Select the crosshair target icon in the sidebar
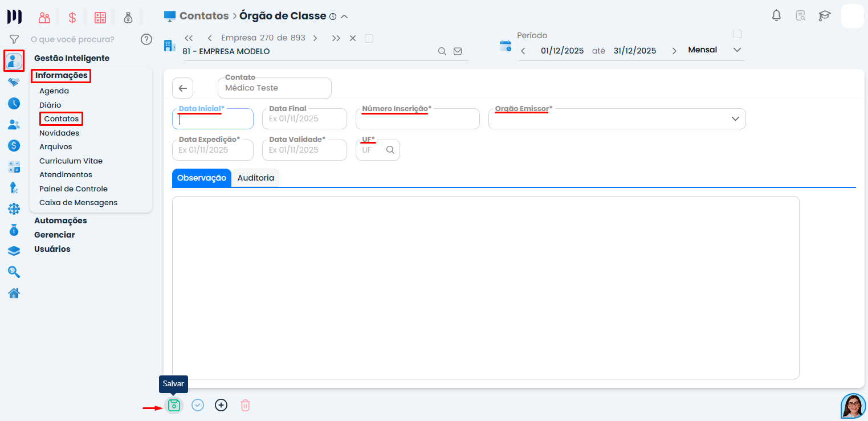 click(14, 209)
